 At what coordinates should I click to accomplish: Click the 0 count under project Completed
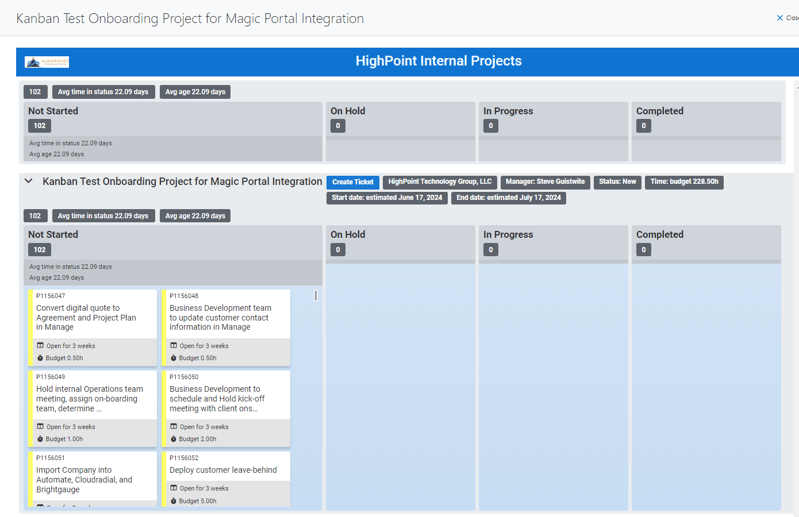644,250
